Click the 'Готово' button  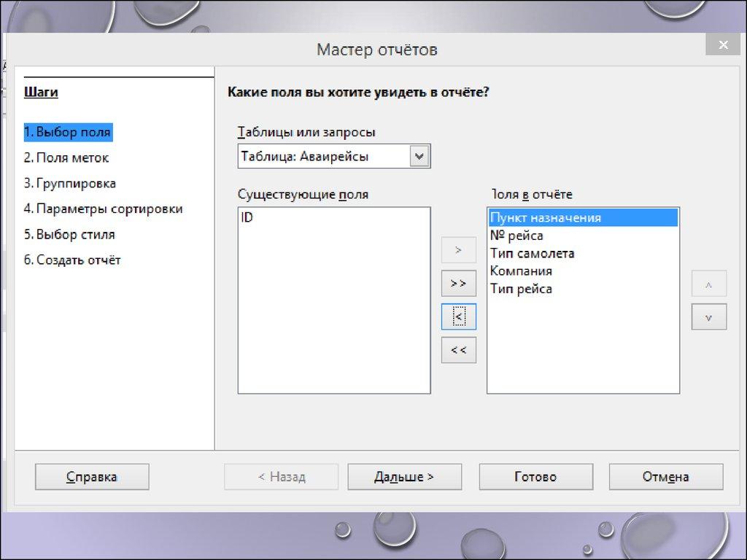[535, 477]
